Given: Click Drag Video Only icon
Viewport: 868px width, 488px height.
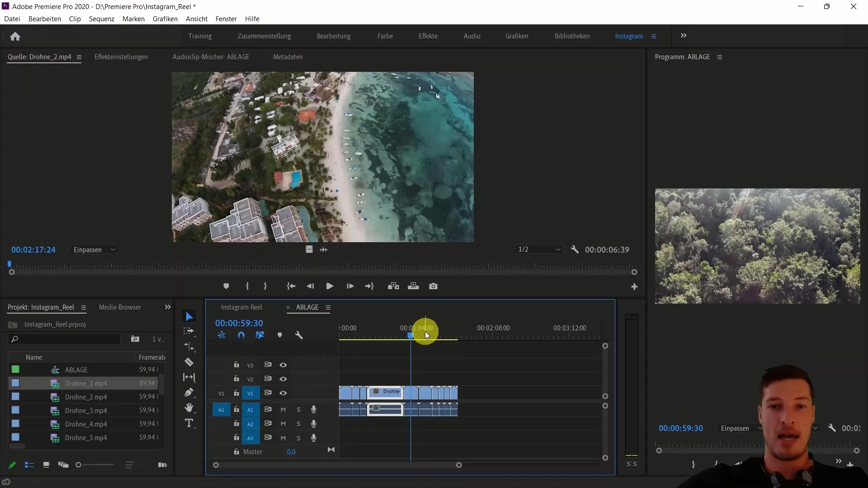Looking at the screenshot, I should click(309, 249).
